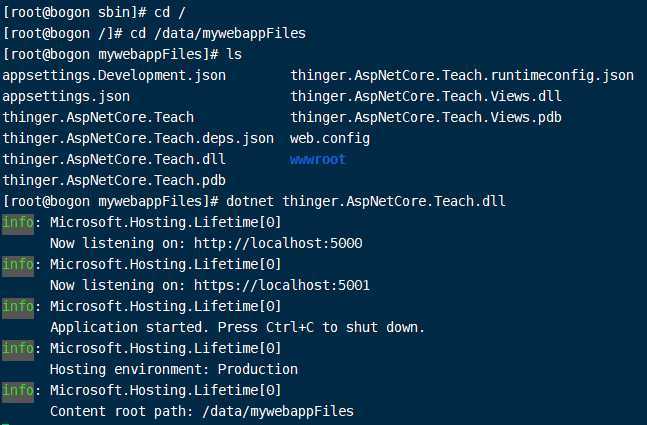
Task: Click the content root path /data/mywebappFiles
Action: tap(278, 411)
